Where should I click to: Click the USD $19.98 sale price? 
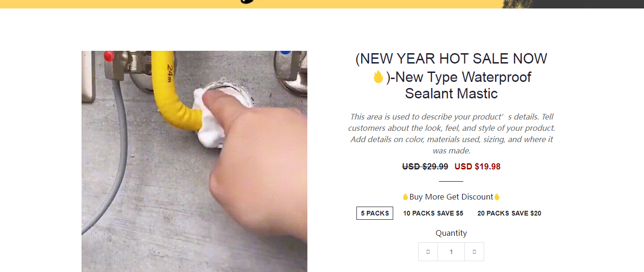click(478, 167)
